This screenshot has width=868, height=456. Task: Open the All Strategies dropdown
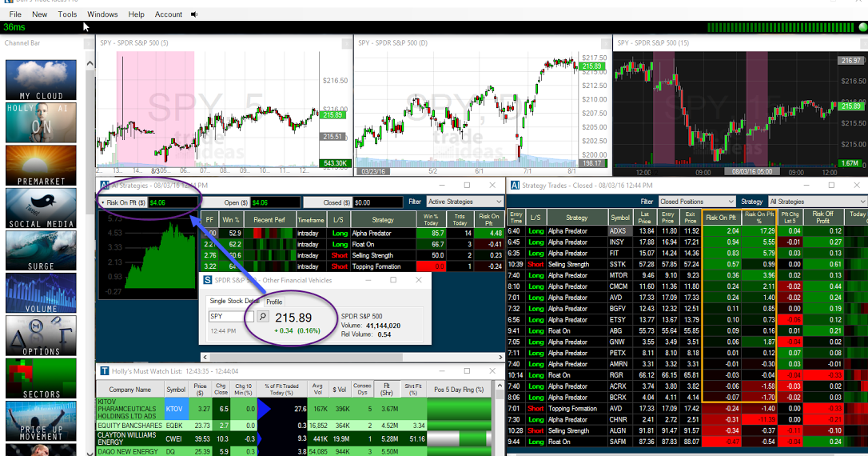818,202
